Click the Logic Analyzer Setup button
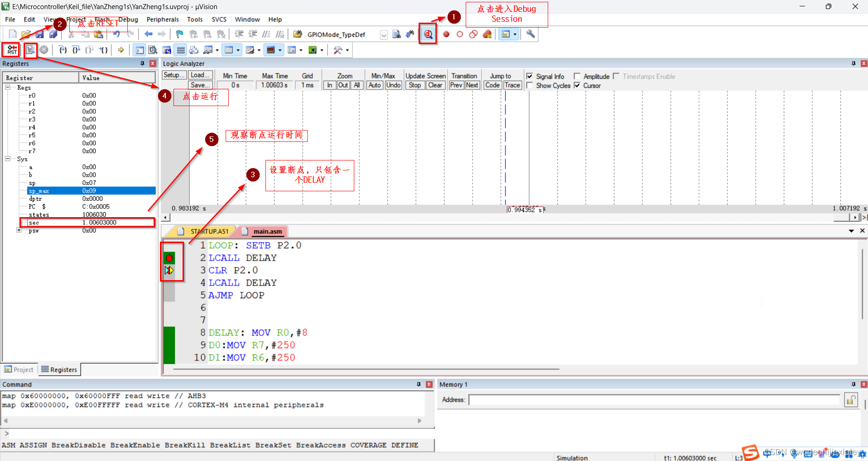 pyautogui.click(x=174, y=75)
